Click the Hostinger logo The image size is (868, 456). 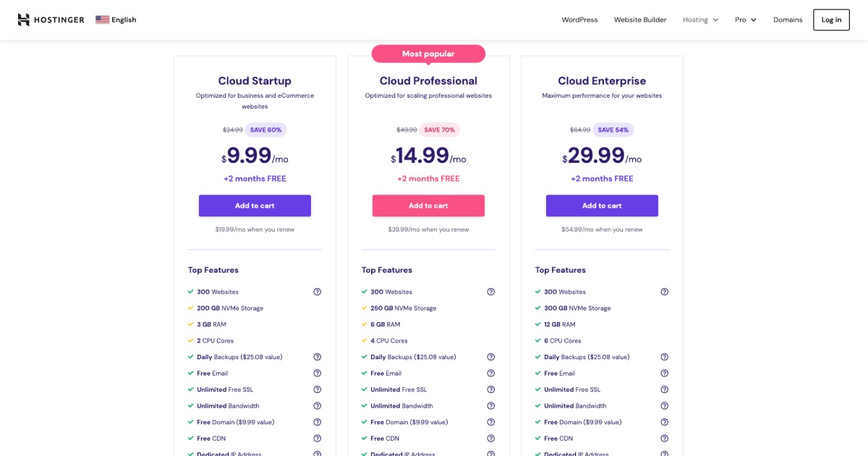tap(51, 20)
